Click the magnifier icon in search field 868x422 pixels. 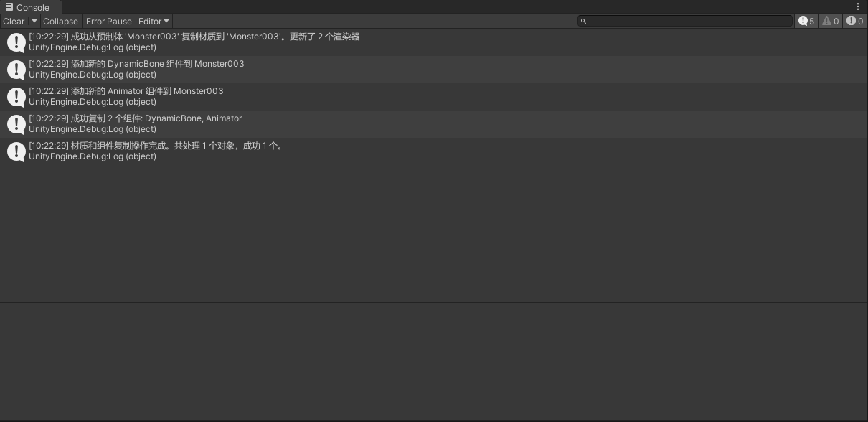(x=584, y=22)
